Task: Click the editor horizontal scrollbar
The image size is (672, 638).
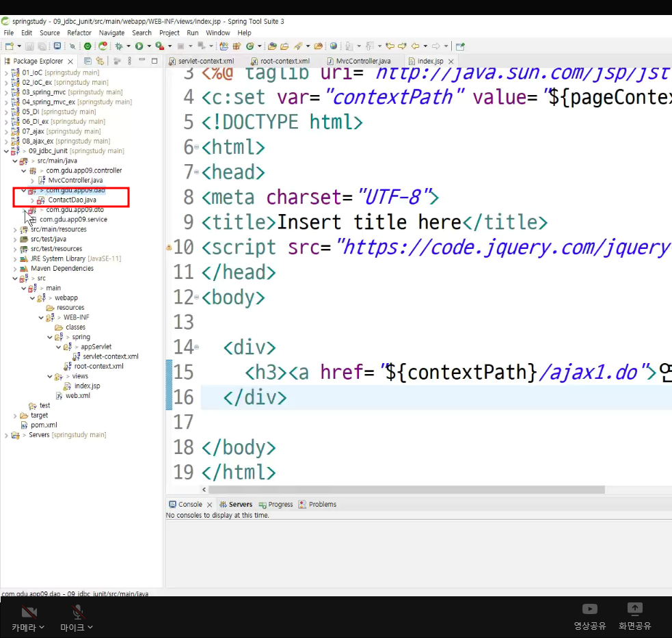Action: point(406,490)
